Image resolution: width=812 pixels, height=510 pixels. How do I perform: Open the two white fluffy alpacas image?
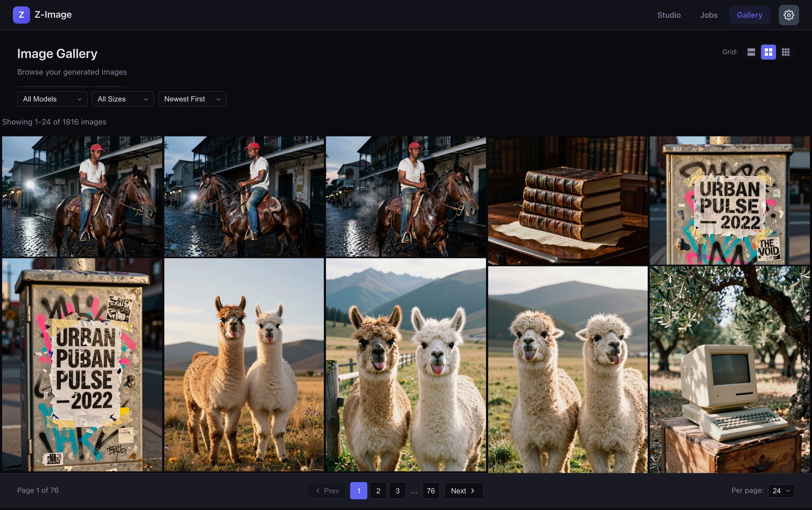[x=567, y=369]
